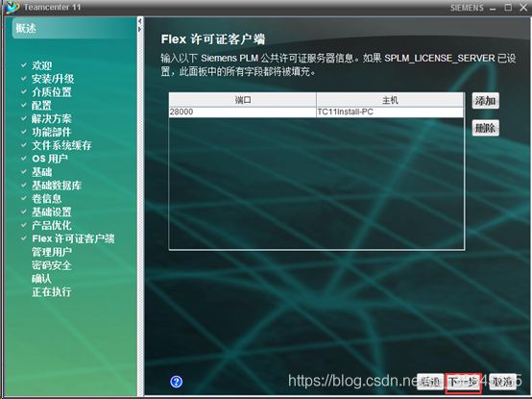Select the host cell TC11Install-PC

(x=390, y=112)
